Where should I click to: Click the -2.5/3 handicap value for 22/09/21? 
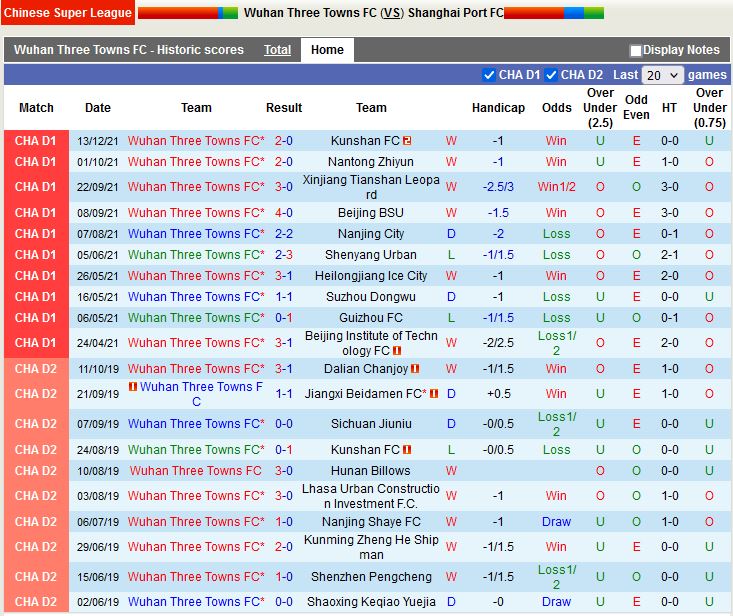(x=498, y=187)
